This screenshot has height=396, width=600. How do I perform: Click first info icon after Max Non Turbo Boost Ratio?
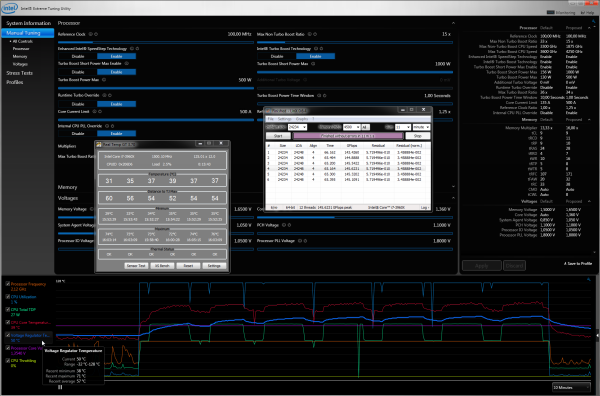tap(310, 34)
